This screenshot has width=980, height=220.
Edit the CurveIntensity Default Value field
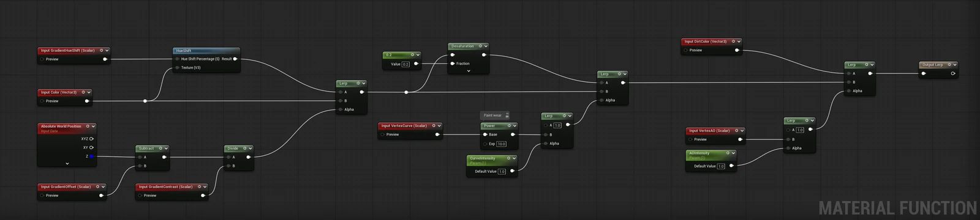coord(502,171)
